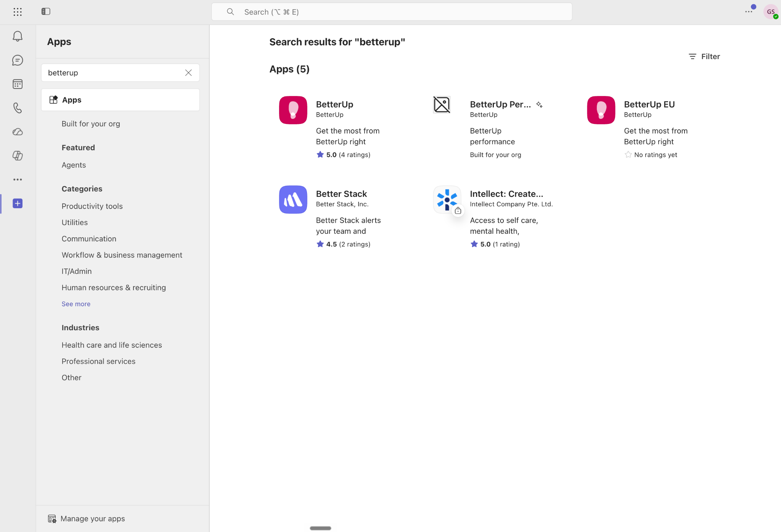The height and width of the screenshot is (532, 781).
Task: Open the Calls phone icon
Action: 18,108
